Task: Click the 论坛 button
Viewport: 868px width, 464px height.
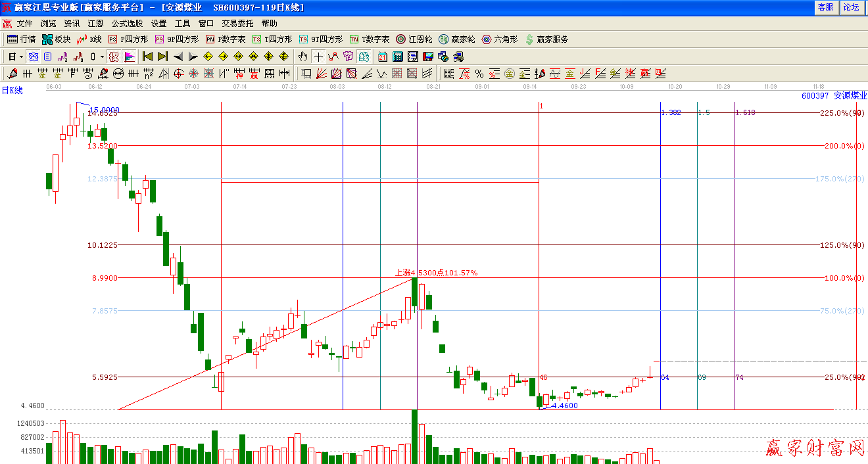Action: 852,7
